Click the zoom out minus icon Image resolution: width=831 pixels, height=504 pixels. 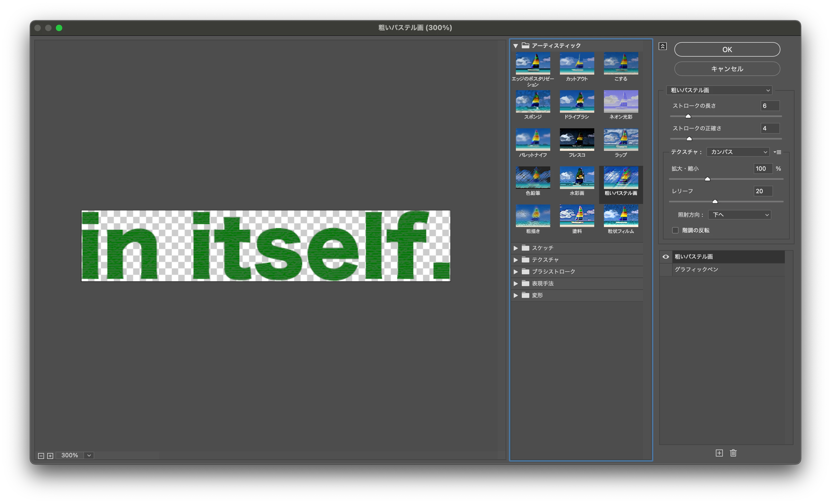(41, 456)
